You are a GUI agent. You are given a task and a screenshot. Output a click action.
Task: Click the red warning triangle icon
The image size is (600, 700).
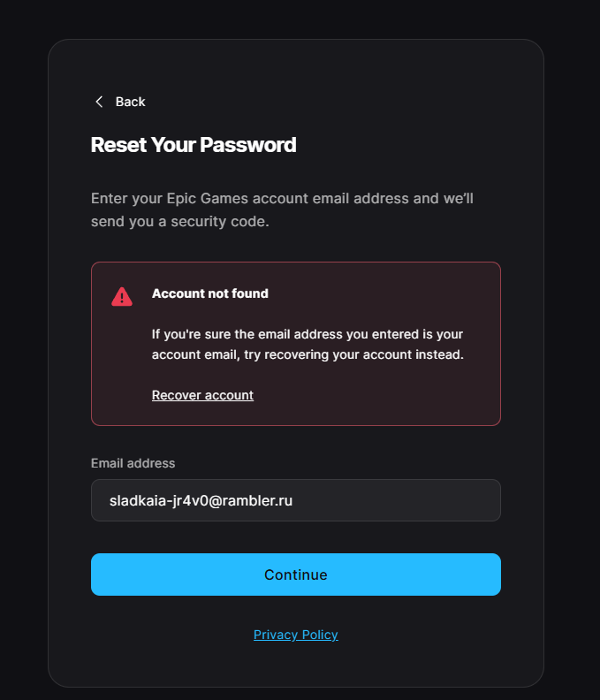[x=122, y=296]
